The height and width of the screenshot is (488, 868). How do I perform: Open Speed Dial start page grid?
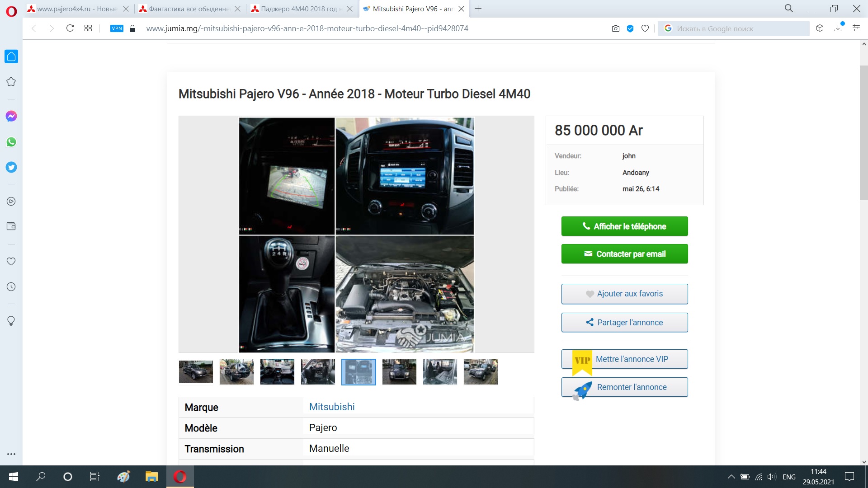tap(88, 28)
